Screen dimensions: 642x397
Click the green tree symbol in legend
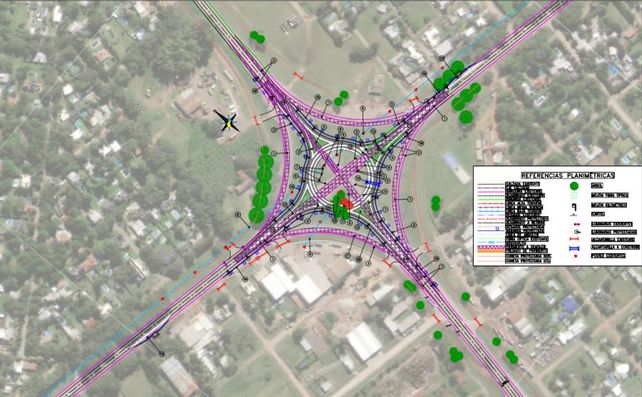point(574,186)
